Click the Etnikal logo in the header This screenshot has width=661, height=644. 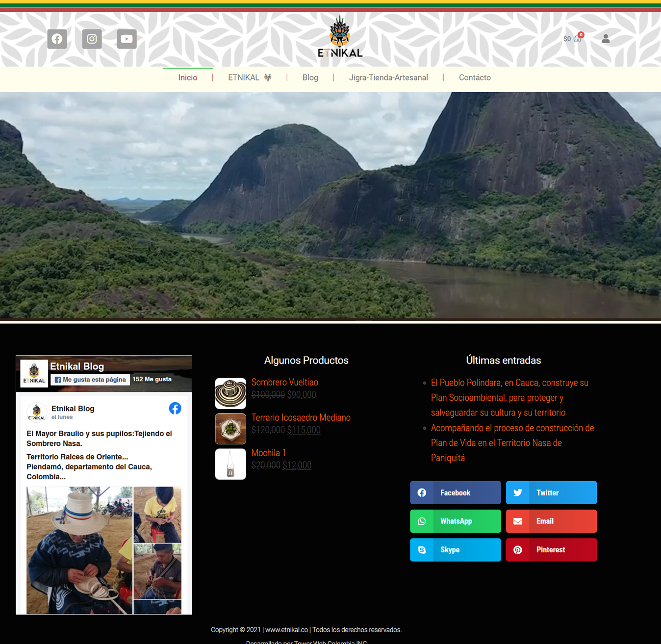[x=340, y=37]
